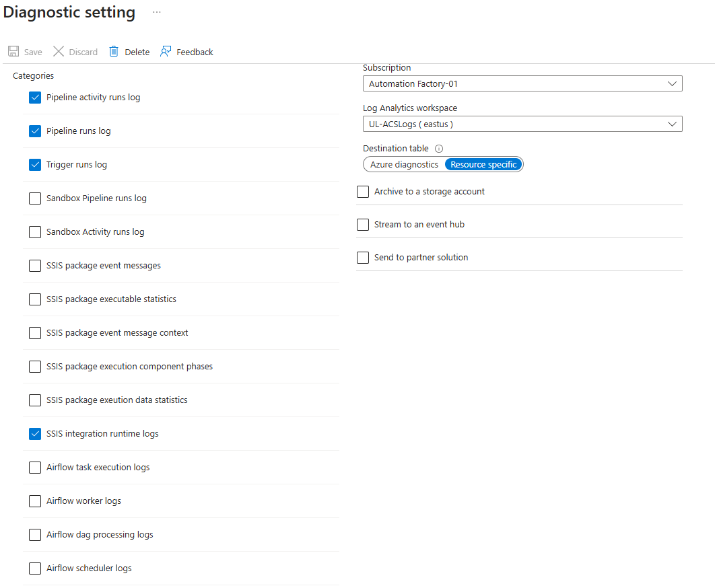Open the ellipsis menu beside Diagnostic setting
Viewport: 715px width, 588px height.
157,12
